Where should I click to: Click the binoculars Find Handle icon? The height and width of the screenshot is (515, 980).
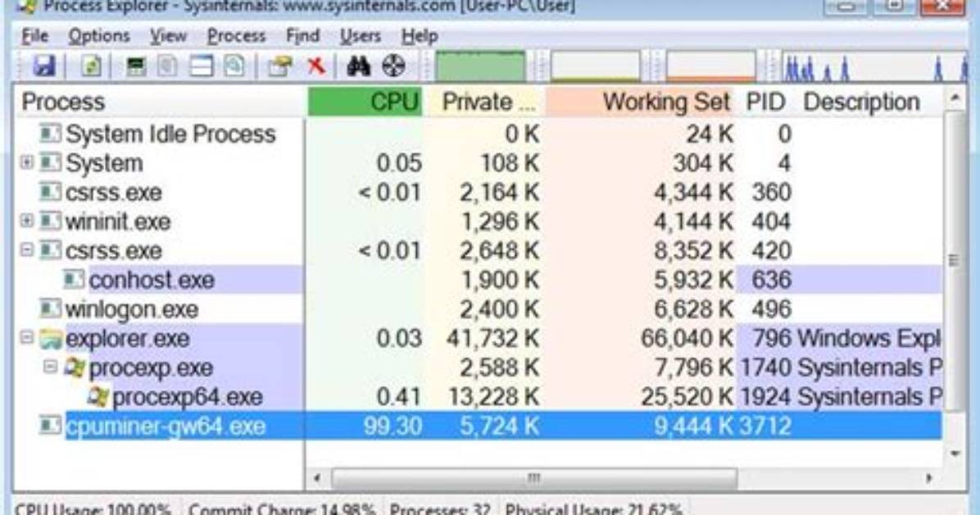(359, 66)
